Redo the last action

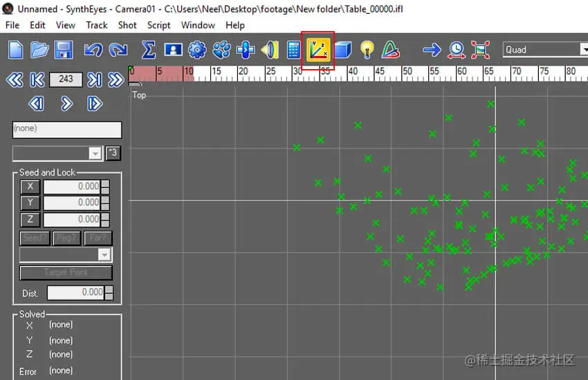tap(118, 50)
